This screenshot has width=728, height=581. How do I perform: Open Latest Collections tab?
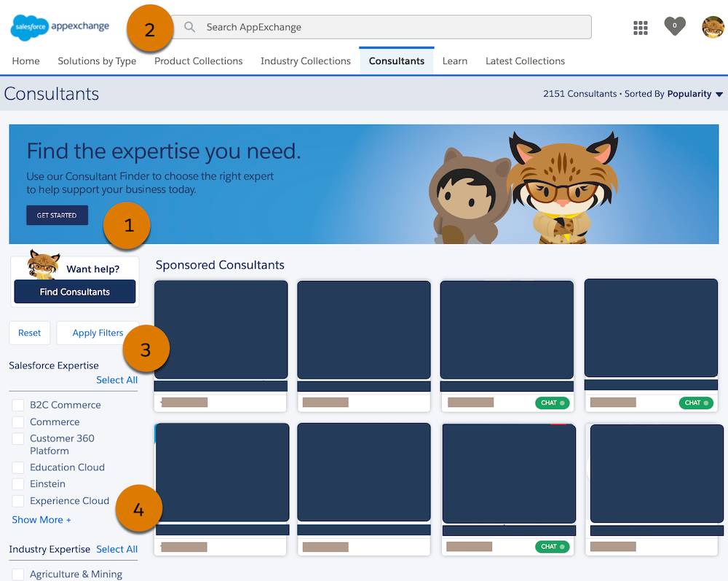(x=525, y=61)
